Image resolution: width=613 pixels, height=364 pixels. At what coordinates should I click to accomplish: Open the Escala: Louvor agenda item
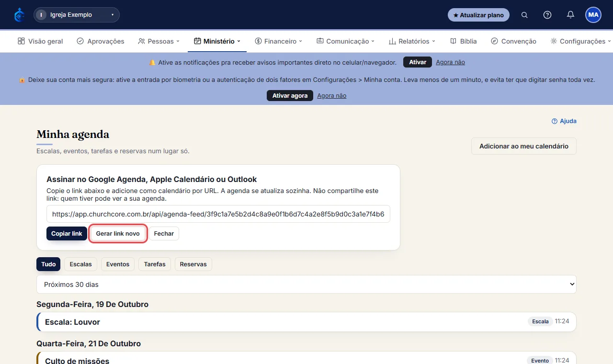[306, 322]
